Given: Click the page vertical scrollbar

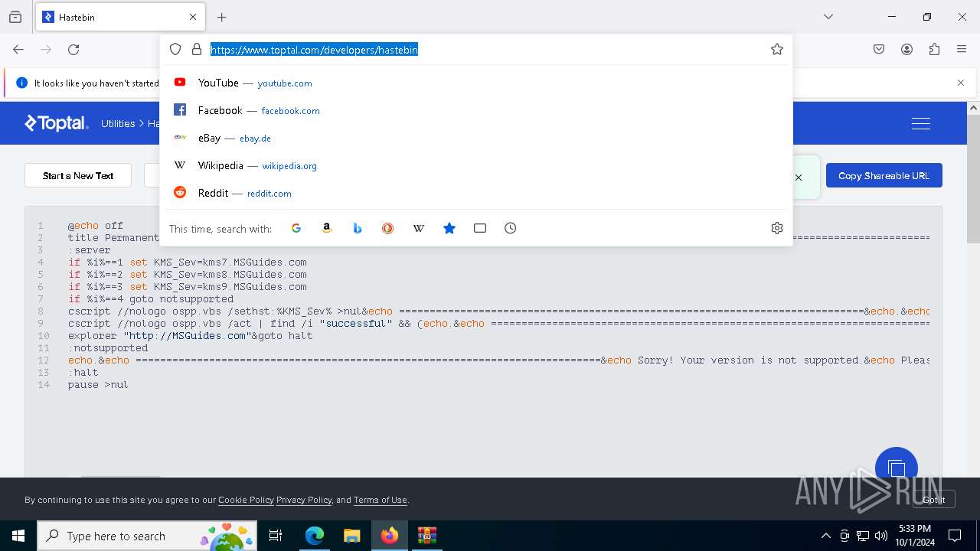Looking at the screenshot, I should tap(973, 179).
